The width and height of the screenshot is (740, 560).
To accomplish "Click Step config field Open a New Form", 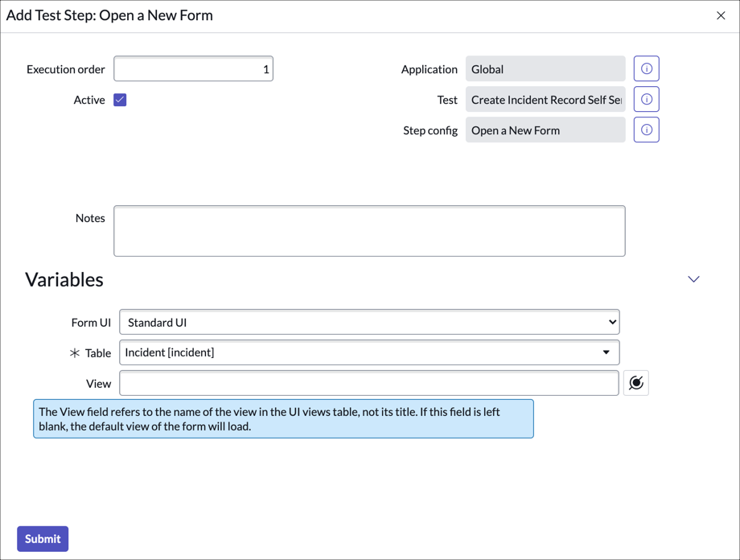I will click(545, 130).
